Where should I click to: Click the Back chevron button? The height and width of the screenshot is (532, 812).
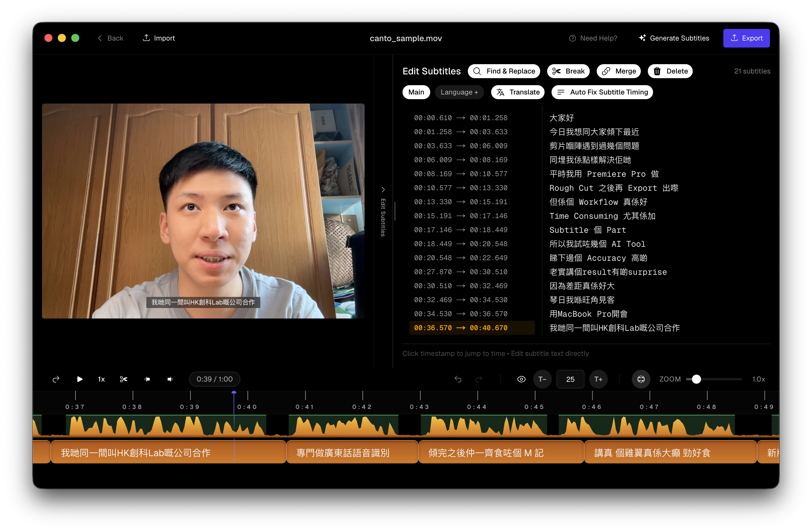(x=110, y=38)
